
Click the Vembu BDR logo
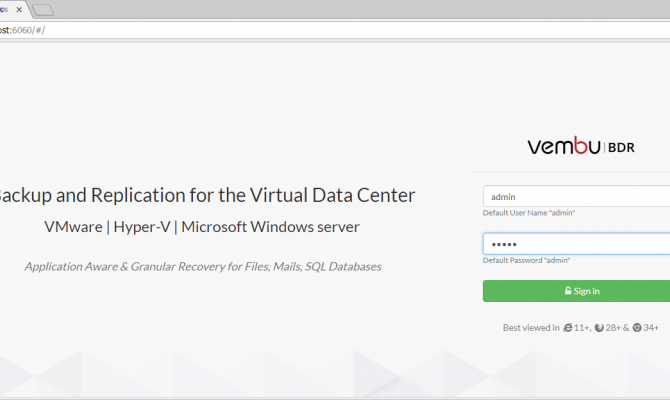pyautogui.click(x=580, y=147)
